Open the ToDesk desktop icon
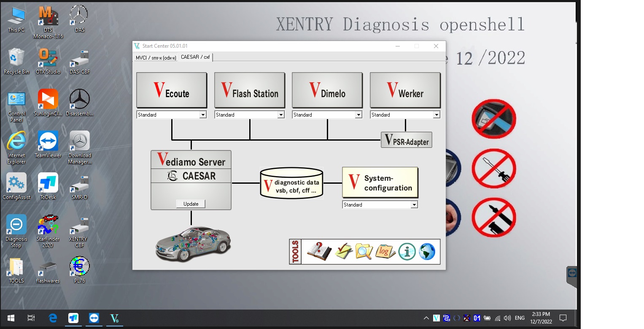Viewport: 644px width, 329px height. click(x=48, y=186)
